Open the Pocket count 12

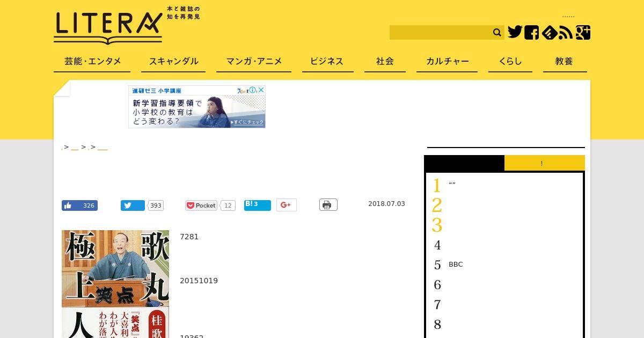(x=228, y=205)
